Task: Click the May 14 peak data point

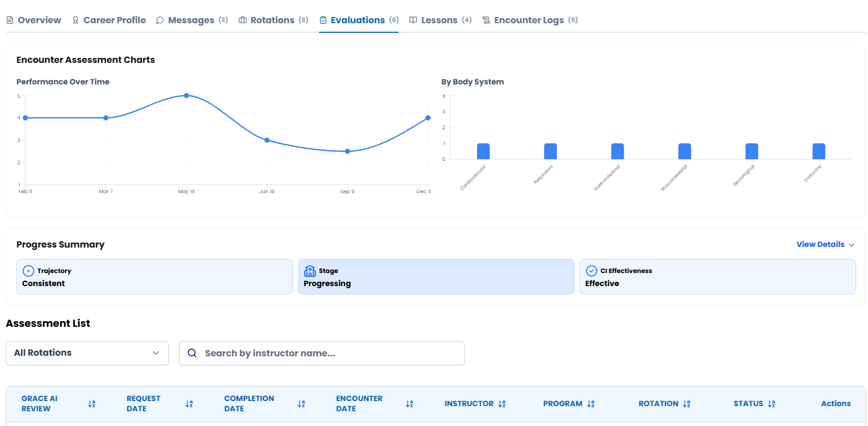Action: (186, 96)
